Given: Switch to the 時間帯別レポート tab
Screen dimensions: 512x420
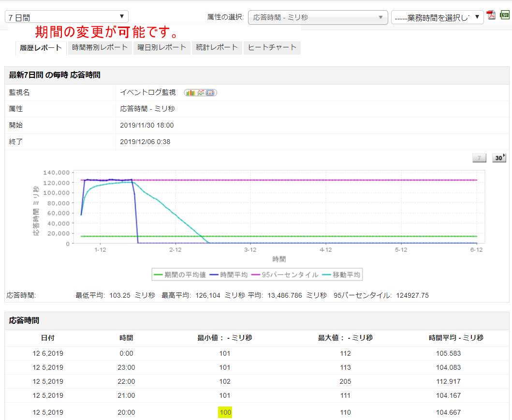Looking at the screenshot, I should pyautogui.click(x=100, y=47).
